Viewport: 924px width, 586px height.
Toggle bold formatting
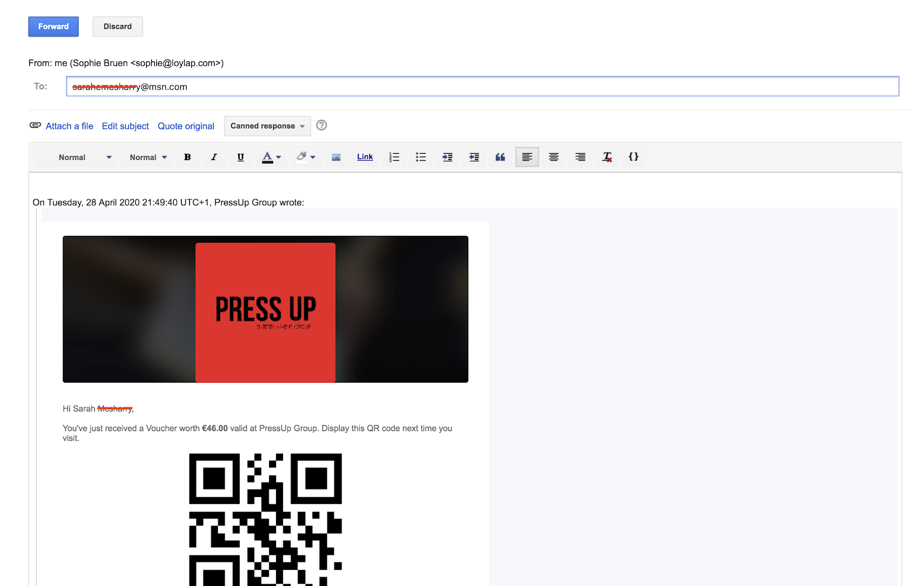[188, 157]
